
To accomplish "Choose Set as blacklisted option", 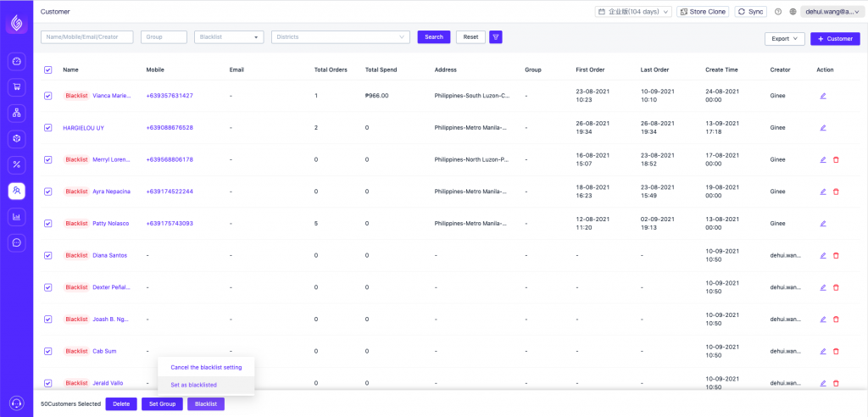I will [193, 385].
